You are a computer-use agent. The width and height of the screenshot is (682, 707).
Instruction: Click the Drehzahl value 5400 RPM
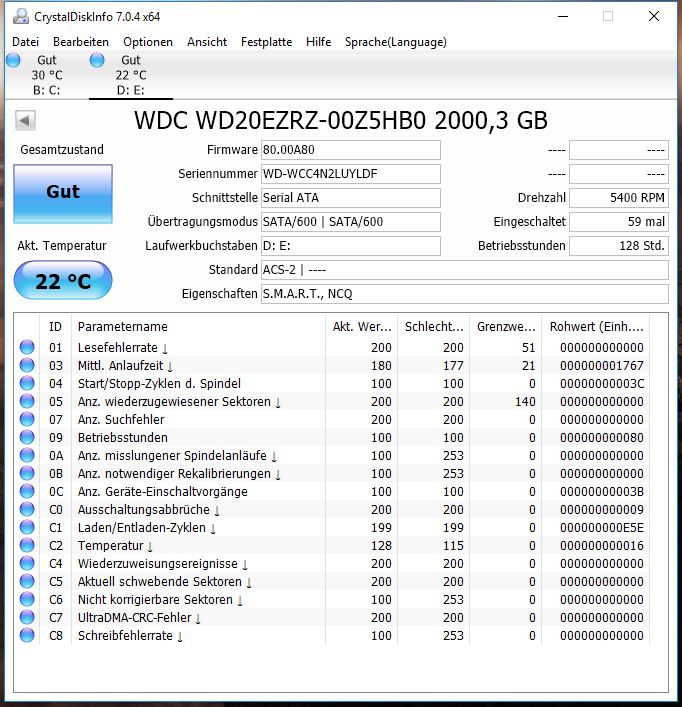click(x=619, y=197)
